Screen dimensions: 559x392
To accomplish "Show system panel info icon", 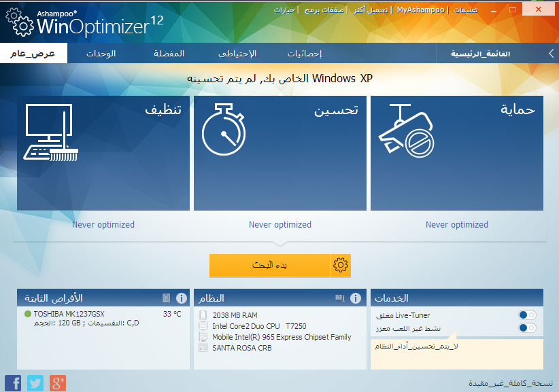I will [355, 298].
